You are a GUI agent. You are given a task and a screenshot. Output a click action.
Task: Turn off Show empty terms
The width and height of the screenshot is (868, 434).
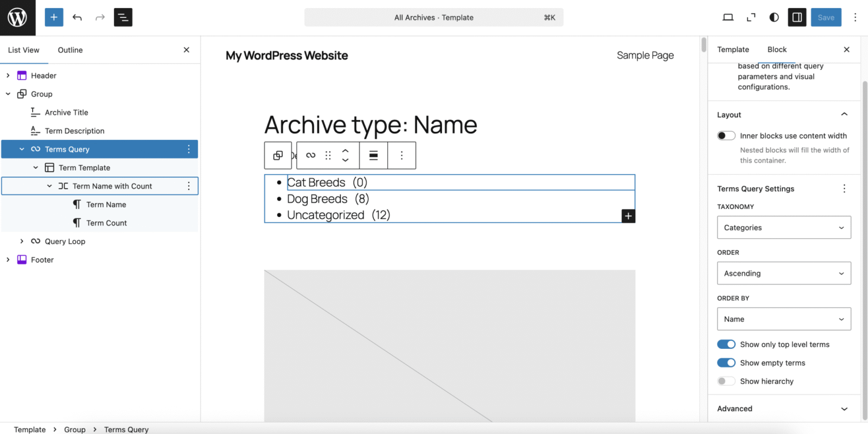(x=726, y=363)
